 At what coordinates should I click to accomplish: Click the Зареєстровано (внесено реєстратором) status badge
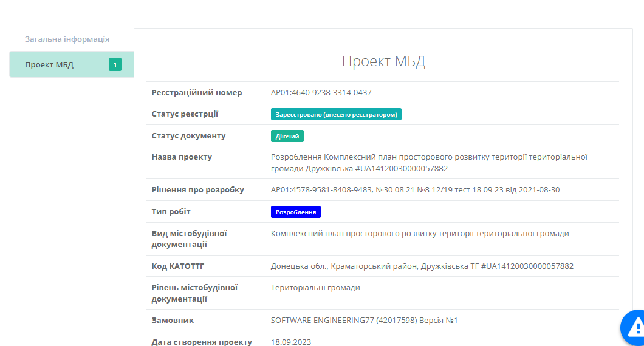tap(336, 114)
